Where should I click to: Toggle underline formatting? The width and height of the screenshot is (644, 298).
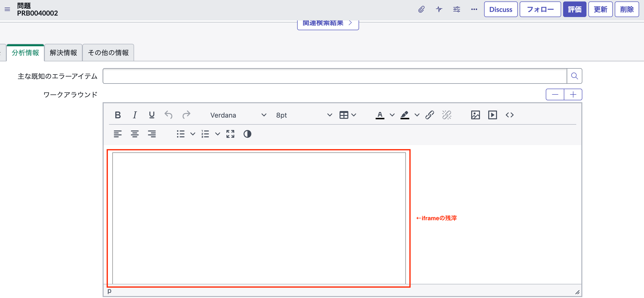coord(152,115)
